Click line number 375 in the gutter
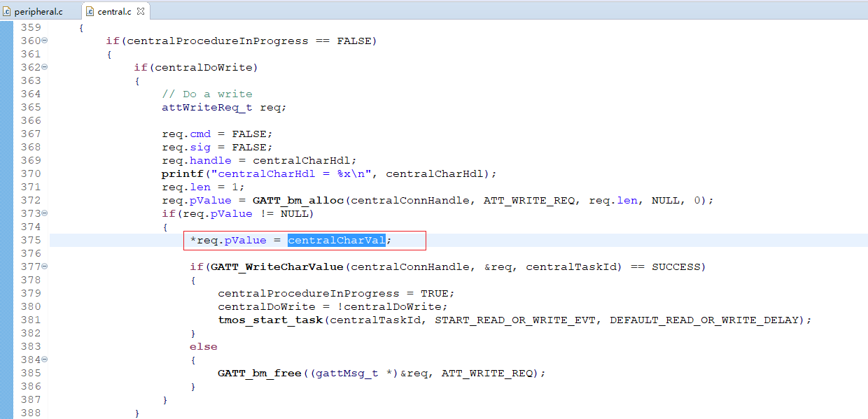This screenshot has height=419, width=868. click(30, 241)
